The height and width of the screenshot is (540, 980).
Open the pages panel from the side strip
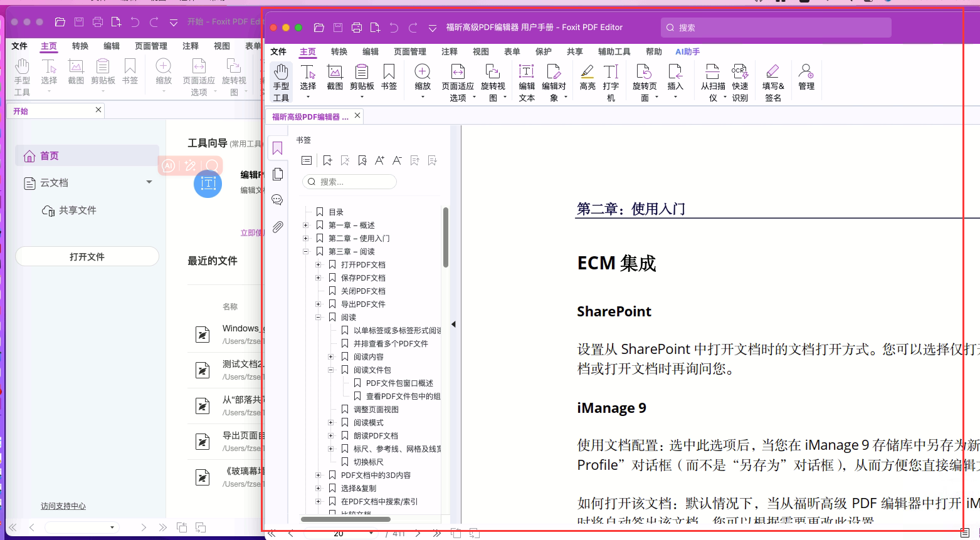point(278,174)
